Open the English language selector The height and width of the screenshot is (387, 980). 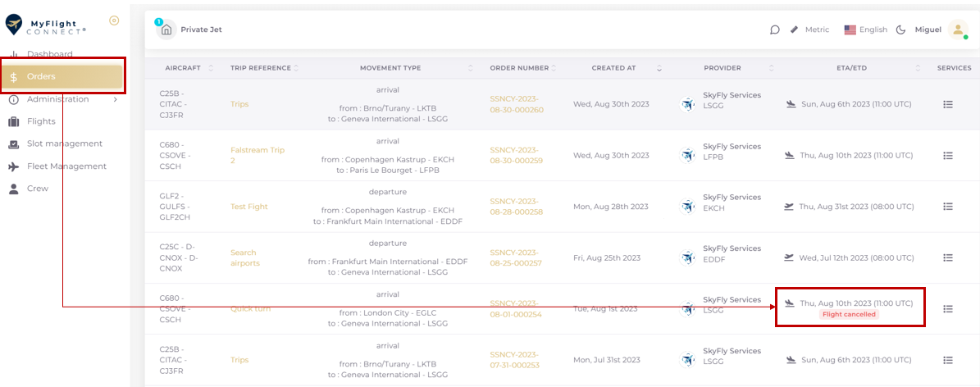865,30
